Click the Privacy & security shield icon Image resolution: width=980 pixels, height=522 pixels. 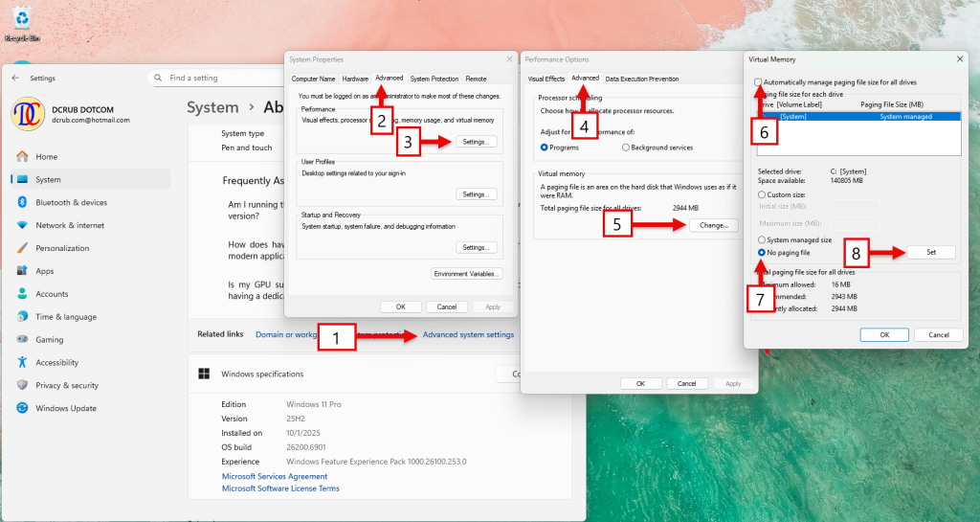pos(23,385)
